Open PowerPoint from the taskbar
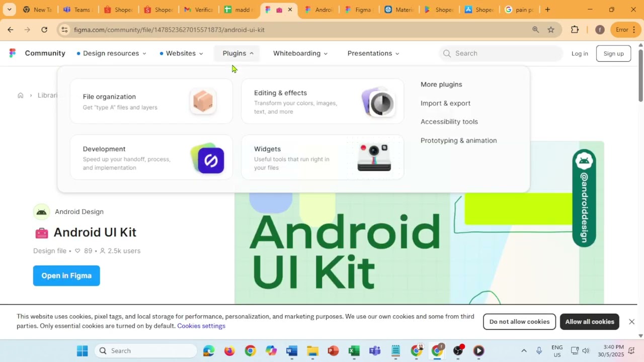Image resolution: width=644 pixels, height=362 pixels. coord(333,350)
